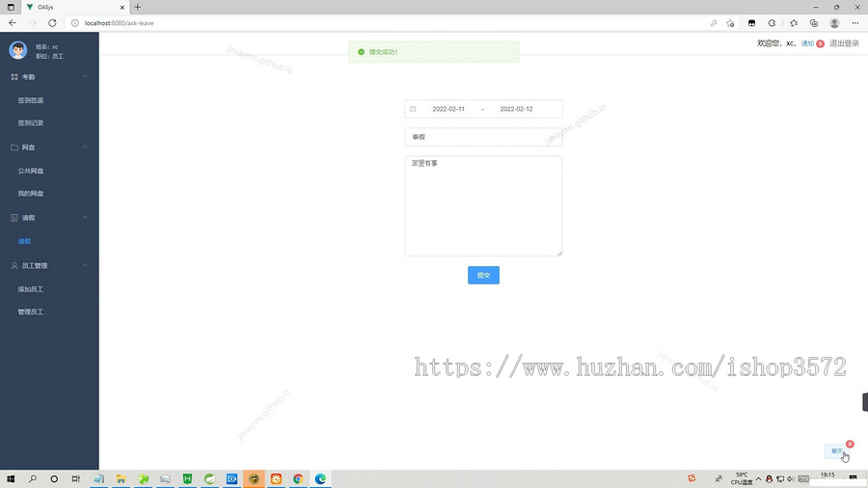Click the 请假 document icon in sidebar
This screenshot has width=868, height=488.
(x=14, y=218)
